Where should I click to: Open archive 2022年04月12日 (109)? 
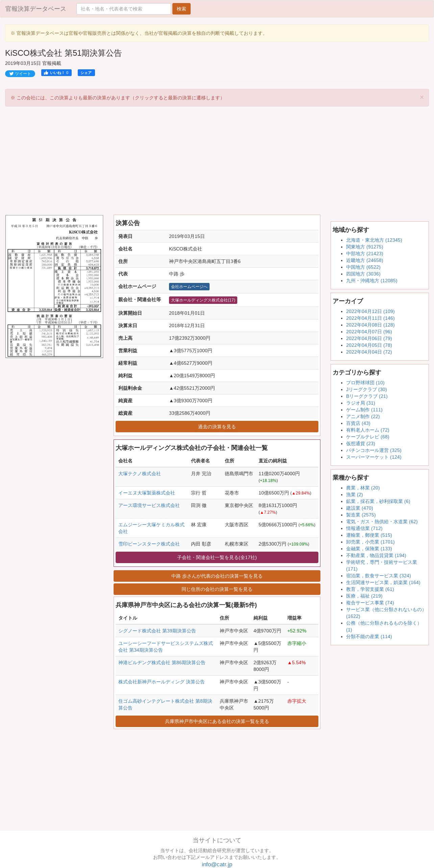click(x=370, y=311)
